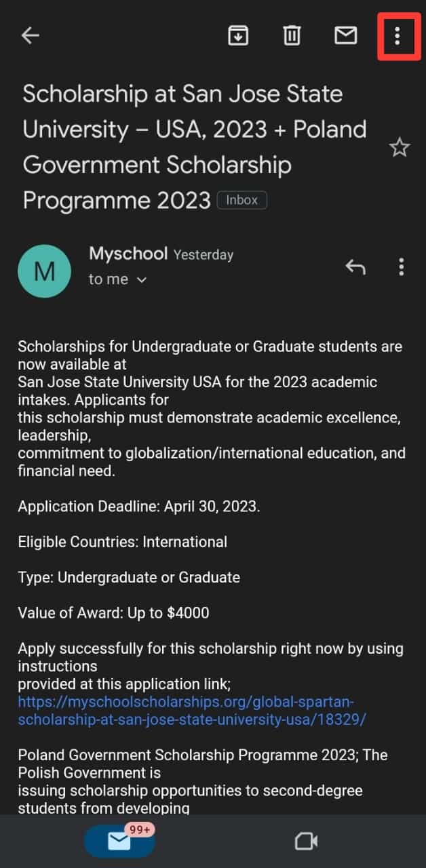
Task: Tap the 99+ unread badge
Action: pos(140,829)
